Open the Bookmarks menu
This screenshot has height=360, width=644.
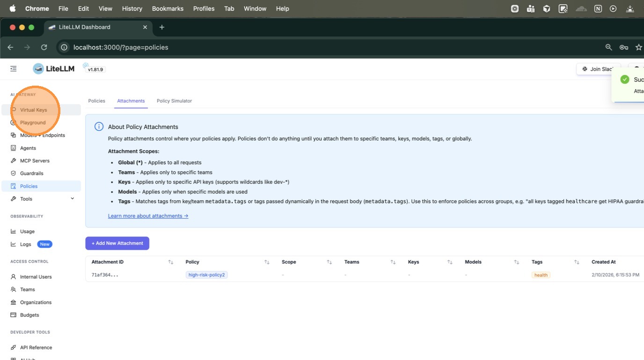click(168, 8)
